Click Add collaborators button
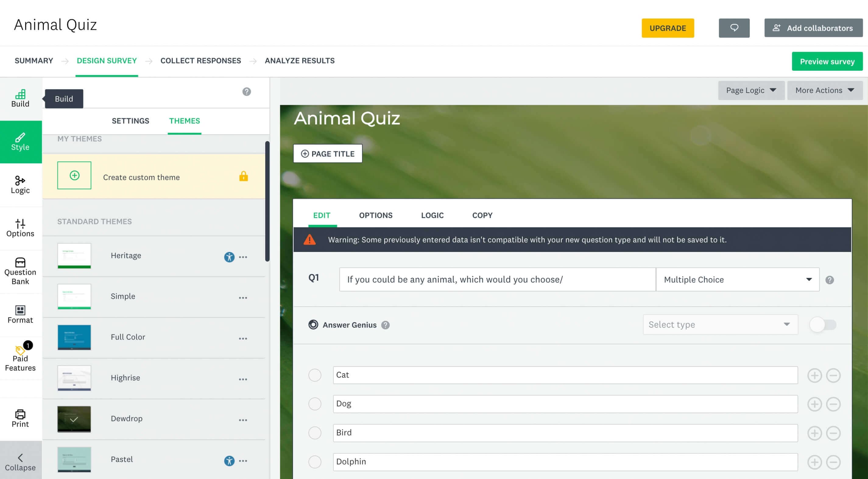868x479 pixels. click(813, 28)
